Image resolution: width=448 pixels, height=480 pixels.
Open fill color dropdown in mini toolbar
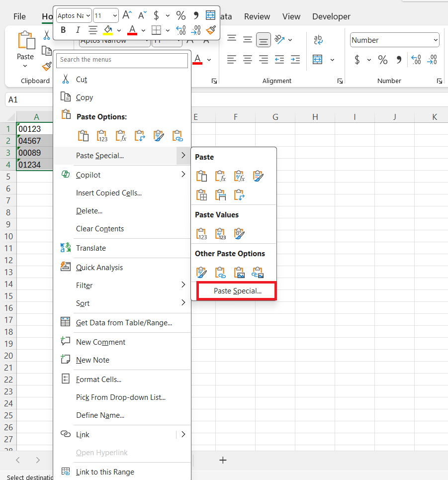(x=119, y=30)
